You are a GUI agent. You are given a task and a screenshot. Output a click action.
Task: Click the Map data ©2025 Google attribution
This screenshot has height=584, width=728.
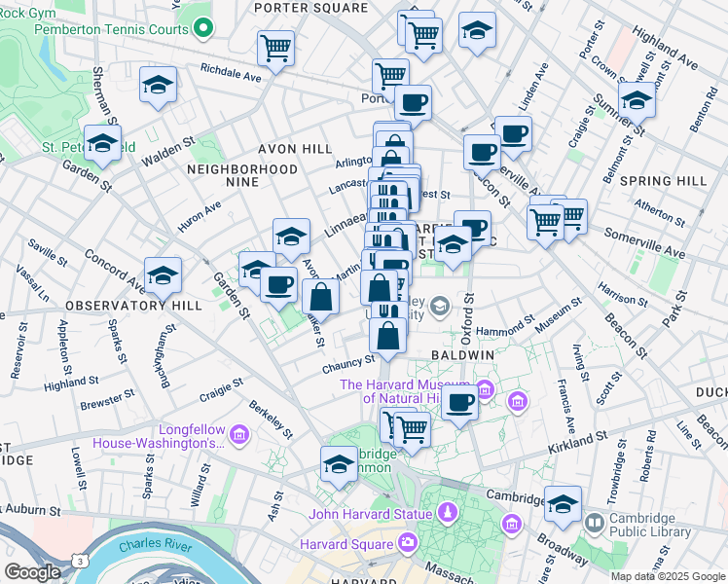pos(667,576)
